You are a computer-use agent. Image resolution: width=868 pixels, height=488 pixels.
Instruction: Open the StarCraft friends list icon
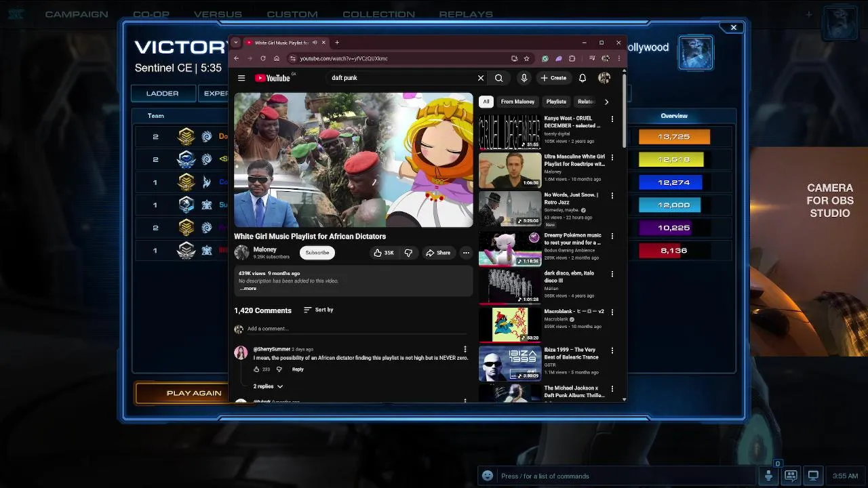tap(768, 476)
